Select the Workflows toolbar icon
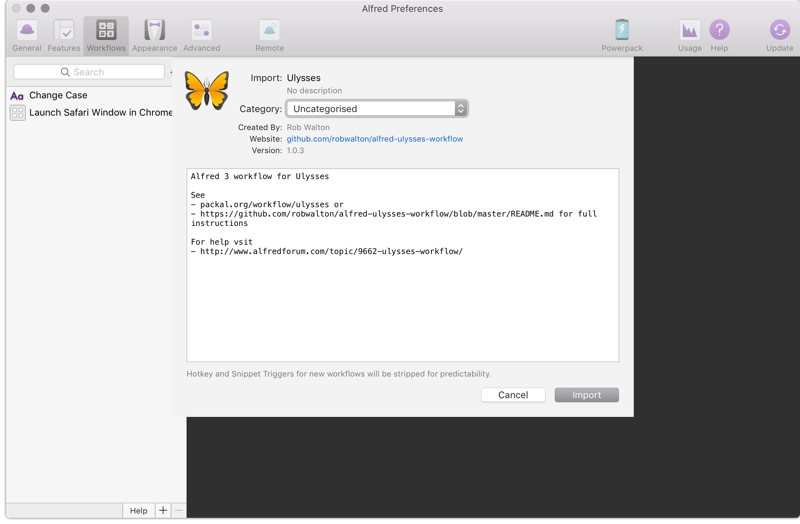Viewport: 800px width, 524px height. point(106,36)
